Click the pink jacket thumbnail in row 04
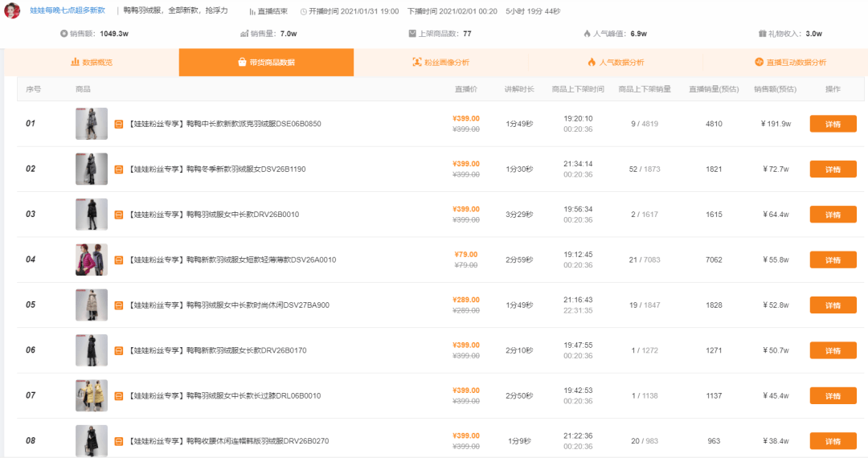 [91, 260]
